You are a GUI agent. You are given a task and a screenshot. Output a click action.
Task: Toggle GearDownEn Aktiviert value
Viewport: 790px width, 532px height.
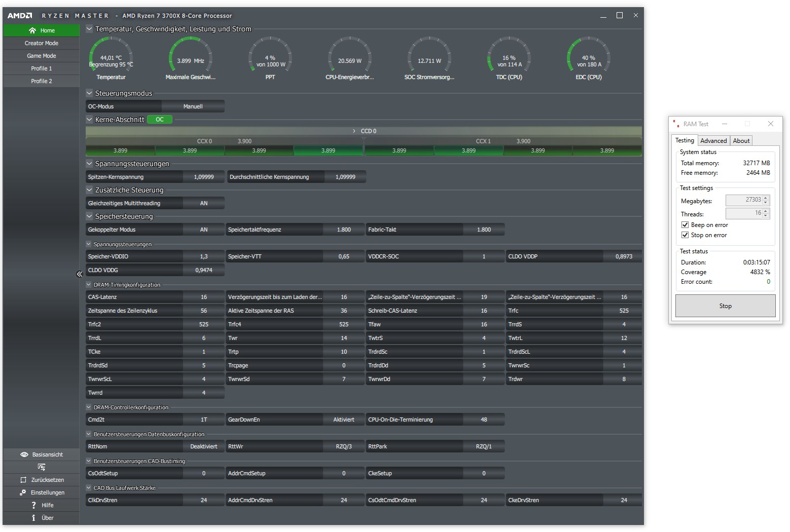[344, 420]
